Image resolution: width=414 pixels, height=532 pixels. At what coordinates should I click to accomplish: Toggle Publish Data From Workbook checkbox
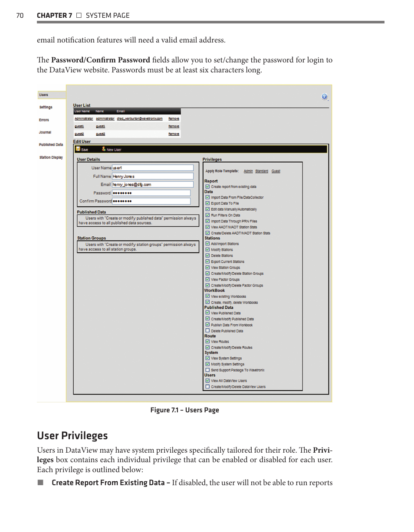[208, 325]
